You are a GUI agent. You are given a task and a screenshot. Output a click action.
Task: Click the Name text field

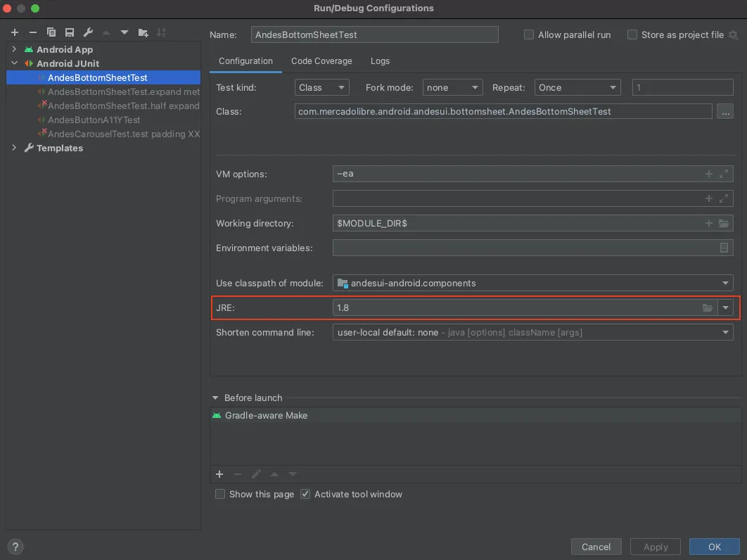coord(374,34)
